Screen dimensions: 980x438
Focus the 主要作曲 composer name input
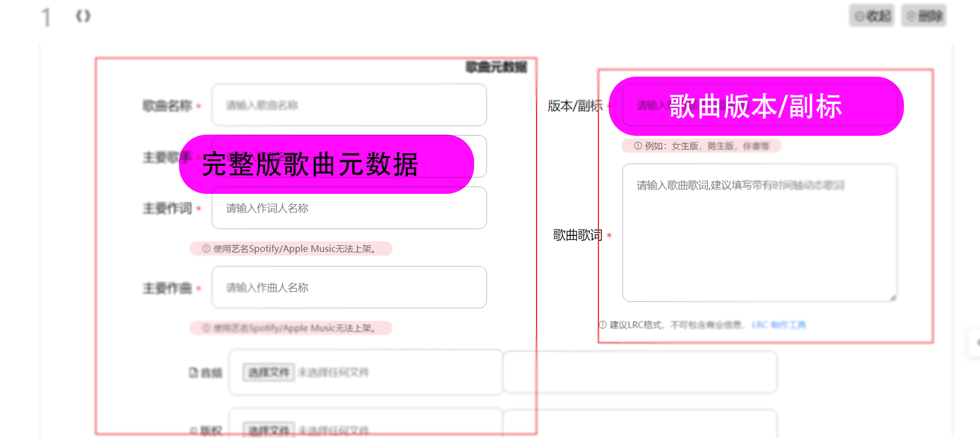tap(349, 287)
